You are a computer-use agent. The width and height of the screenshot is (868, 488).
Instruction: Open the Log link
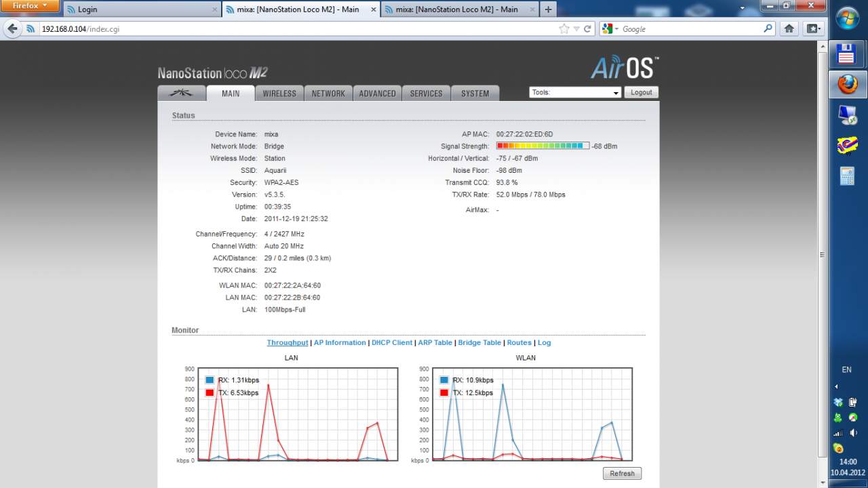[544, 343]
